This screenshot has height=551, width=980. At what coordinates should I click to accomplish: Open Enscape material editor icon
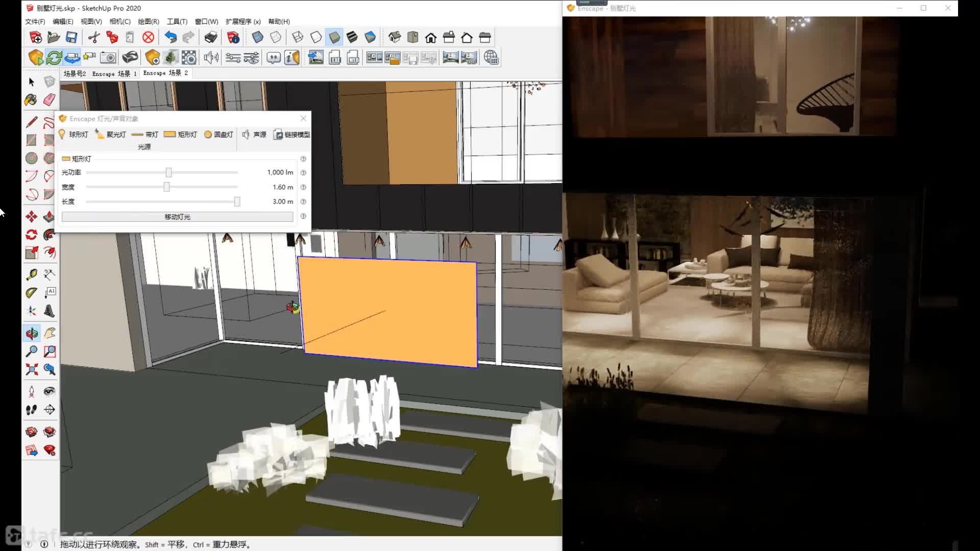pos(189,58)
